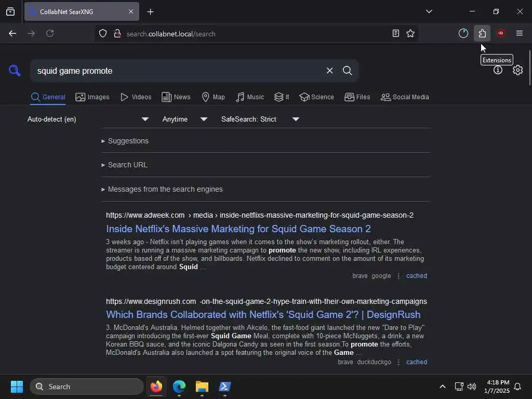This screenshot has height=399, width=532.
Task: Open the volume speaker tray icon
Action: click(x=472, y=387)
